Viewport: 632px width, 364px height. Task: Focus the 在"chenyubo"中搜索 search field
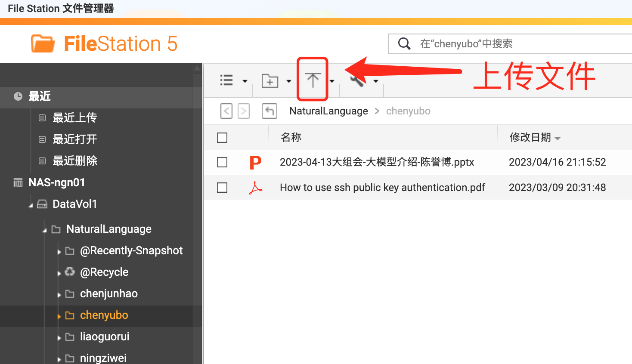point(510,44)
